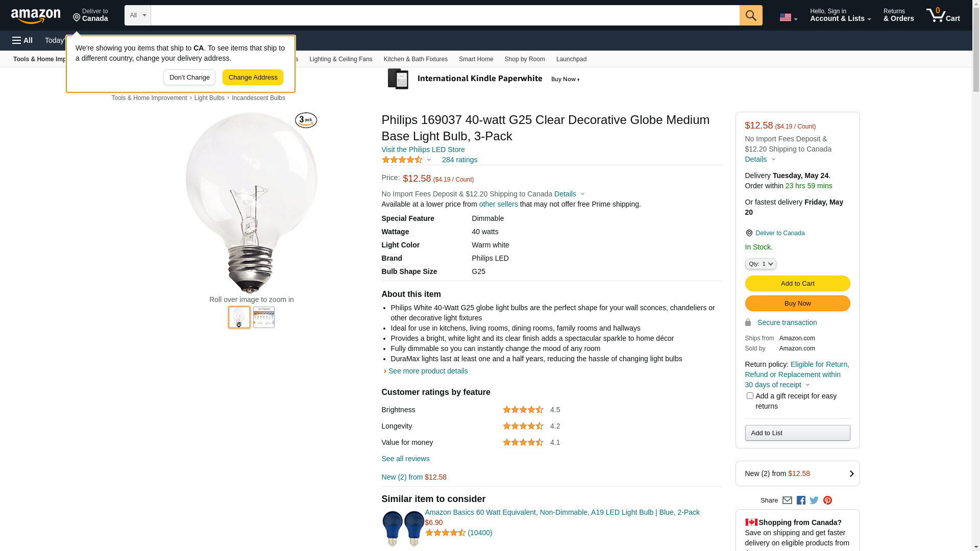Expand the country flag language selector
Image resolution: width=980 pixels, height=551 pixels.
point(788,17)
